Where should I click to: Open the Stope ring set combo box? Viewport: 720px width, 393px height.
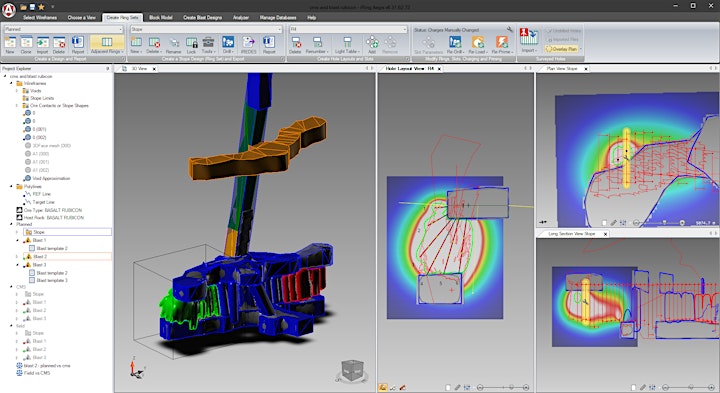[206, 29]
